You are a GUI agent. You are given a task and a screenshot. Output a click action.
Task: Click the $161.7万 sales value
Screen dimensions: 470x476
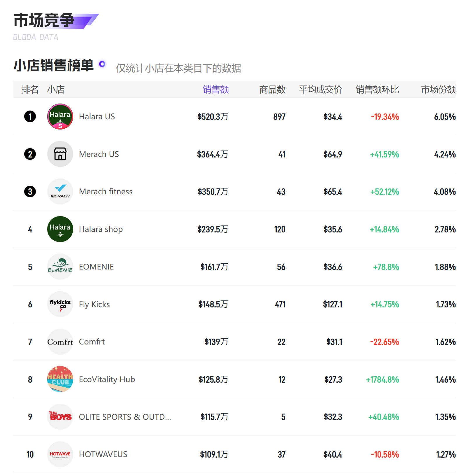pyautogui.click(x=215, y=267)
